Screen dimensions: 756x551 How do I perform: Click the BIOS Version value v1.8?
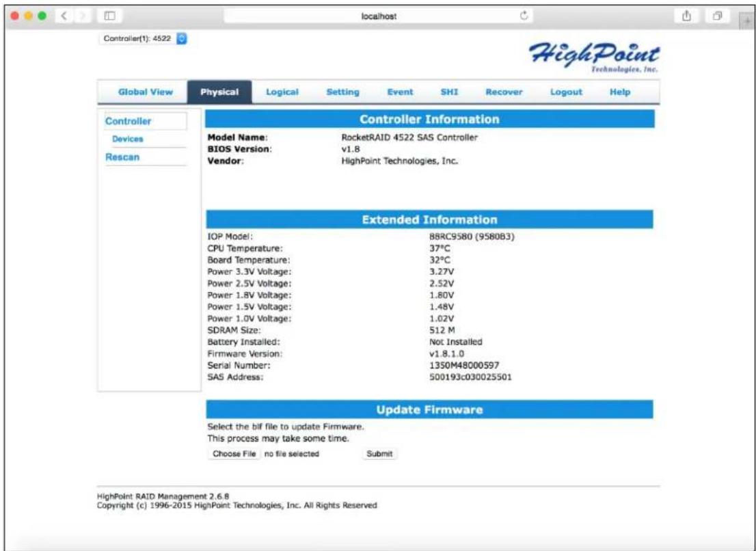[351, 149]
